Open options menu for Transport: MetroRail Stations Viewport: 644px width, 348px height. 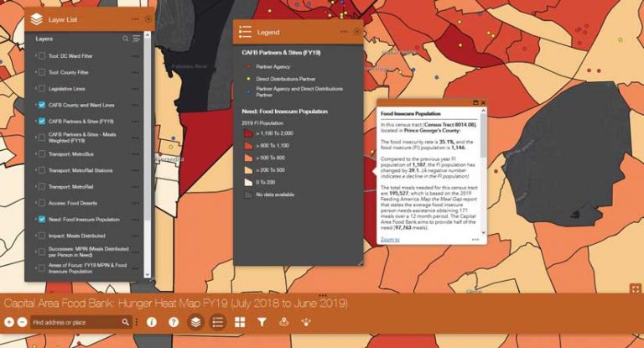tap(135, 170)
